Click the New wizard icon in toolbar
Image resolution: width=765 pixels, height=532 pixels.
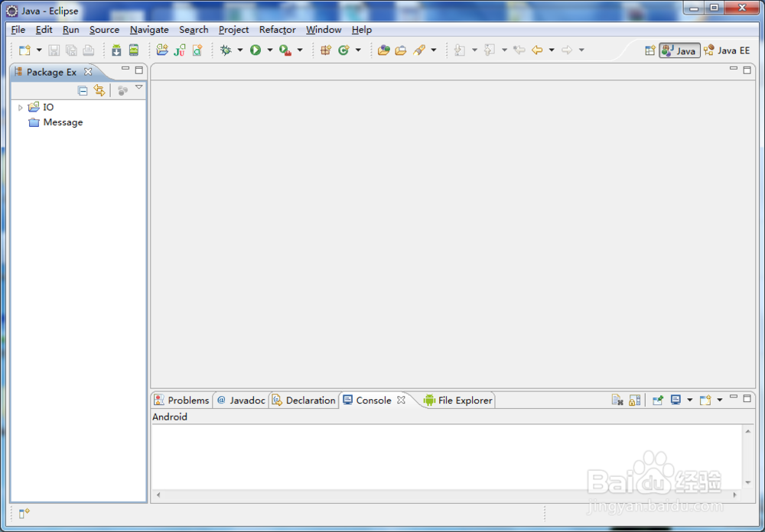click(x=24, y=50)
